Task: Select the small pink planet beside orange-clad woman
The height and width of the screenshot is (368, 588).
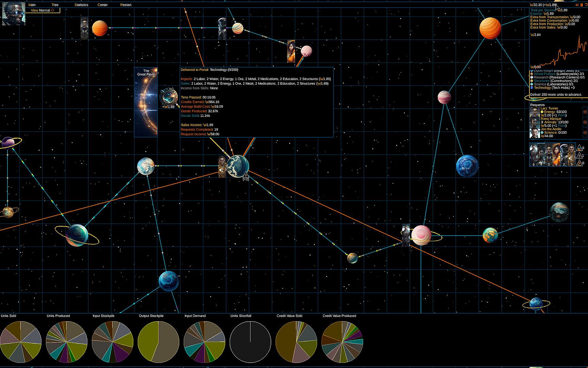Action: [307, 51]
